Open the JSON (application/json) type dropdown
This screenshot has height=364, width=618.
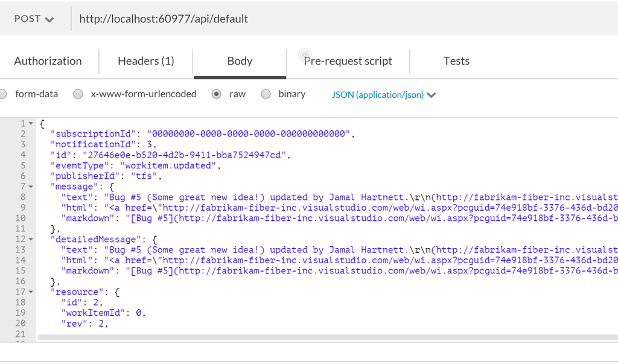[383, 95]
